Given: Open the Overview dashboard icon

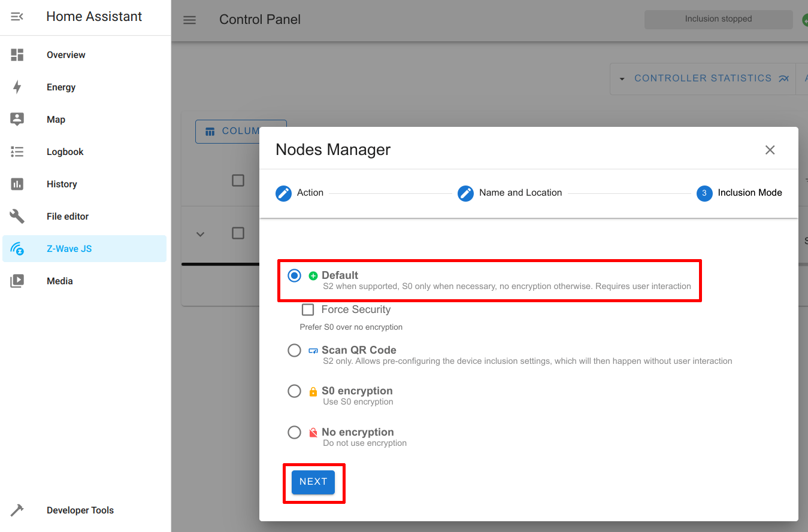Looking at the screenshot, I should [17, 54].
